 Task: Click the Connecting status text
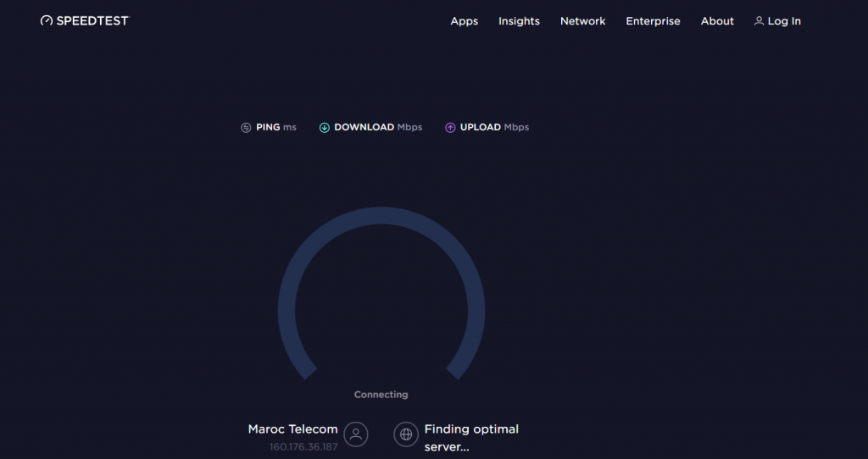[381, 395]
